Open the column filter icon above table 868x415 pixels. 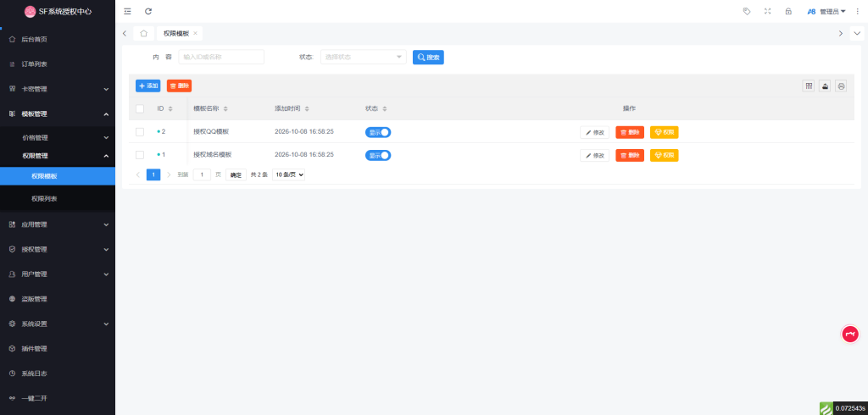coord(808,86)
